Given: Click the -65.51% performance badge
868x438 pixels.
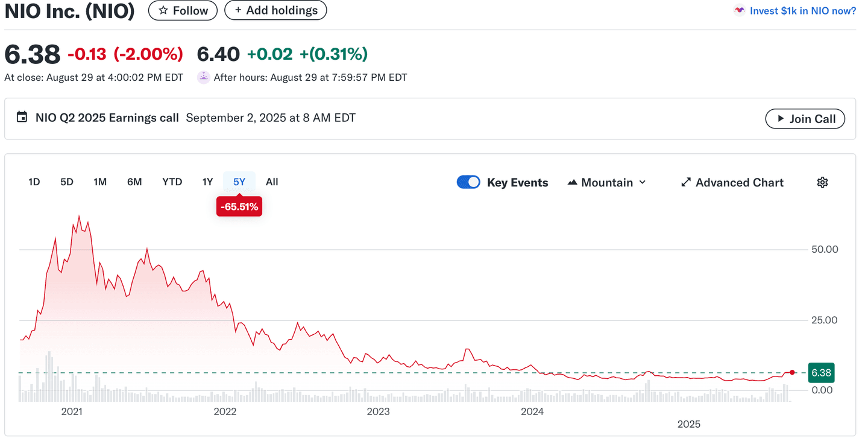Looking at the screenshot, I should [239, 207].
